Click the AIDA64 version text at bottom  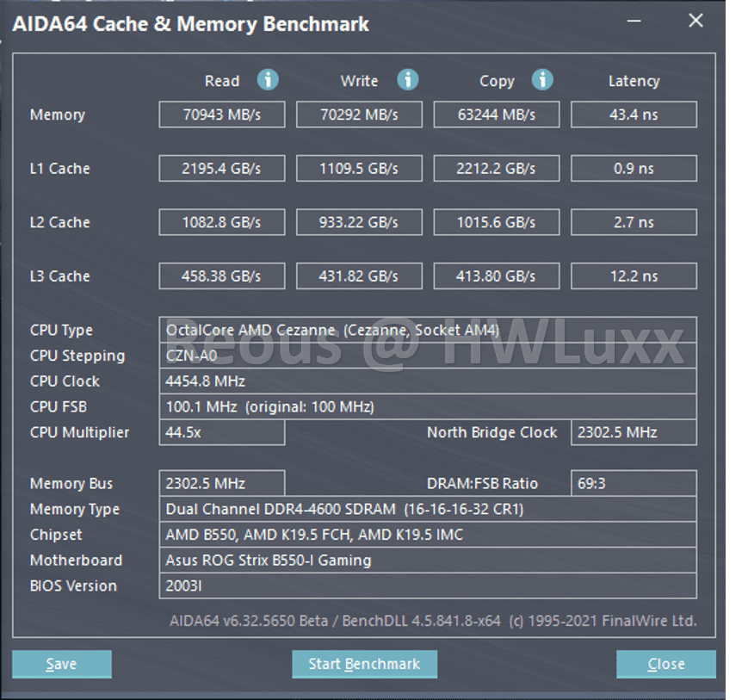tap(433, 621)
